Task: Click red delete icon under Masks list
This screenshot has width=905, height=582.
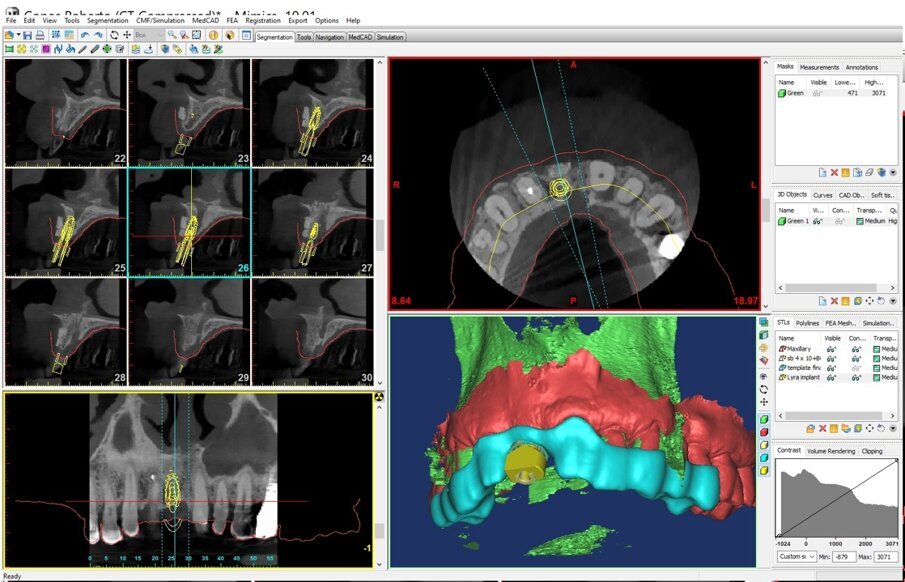Action: pyautogui.click(x=834, y=173)
